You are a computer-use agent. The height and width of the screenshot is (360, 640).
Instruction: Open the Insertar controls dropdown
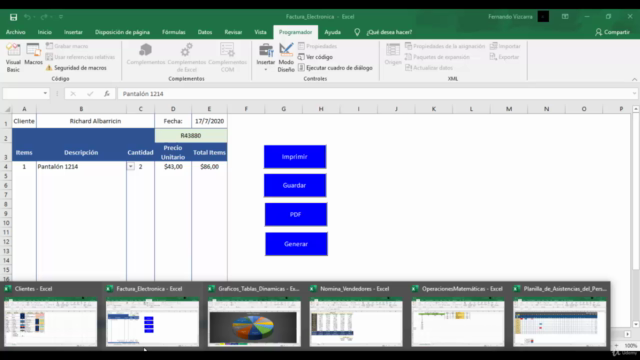point(266,58)
